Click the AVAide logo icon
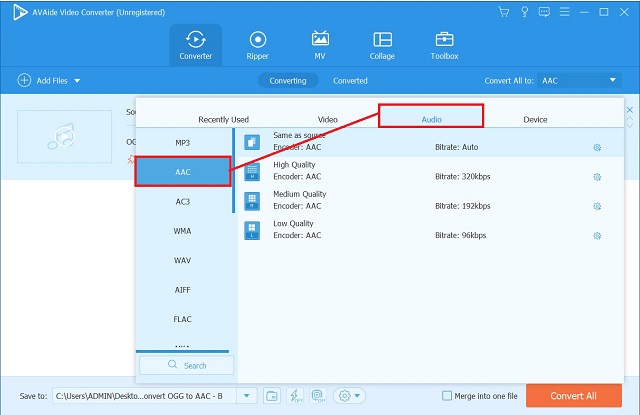 click(x=19, y=12)
